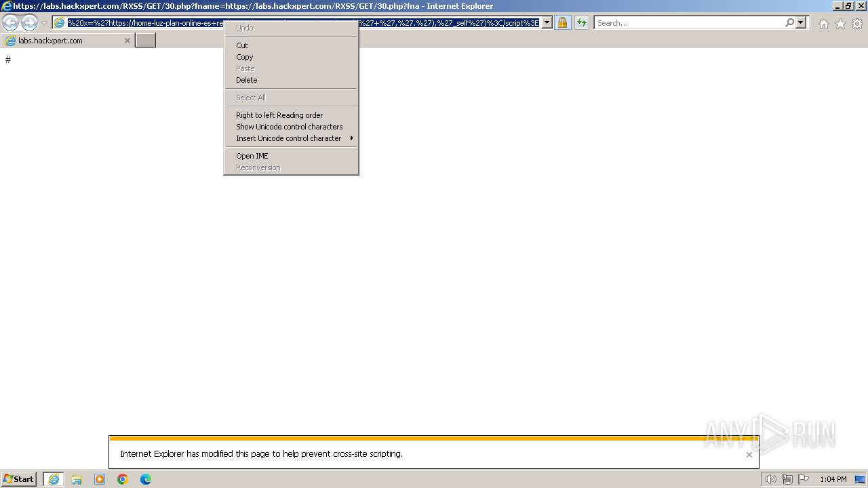Launch Microsoft Edge from the taskbar
868x488 pixels.
(x=146, y=479)
